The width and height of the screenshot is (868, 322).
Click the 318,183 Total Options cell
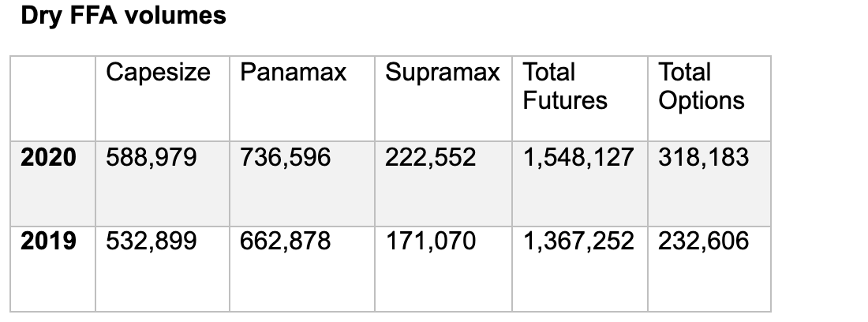(x=703, y=157)
